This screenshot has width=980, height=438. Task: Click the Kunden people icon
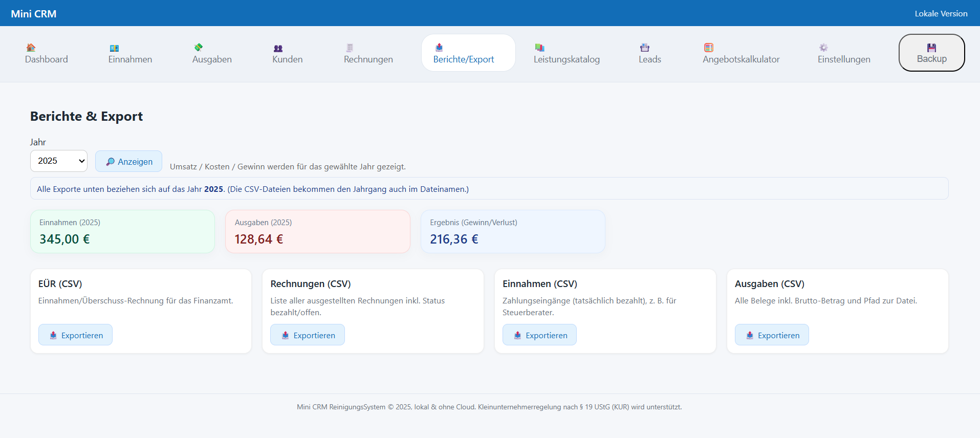(278, 48)
